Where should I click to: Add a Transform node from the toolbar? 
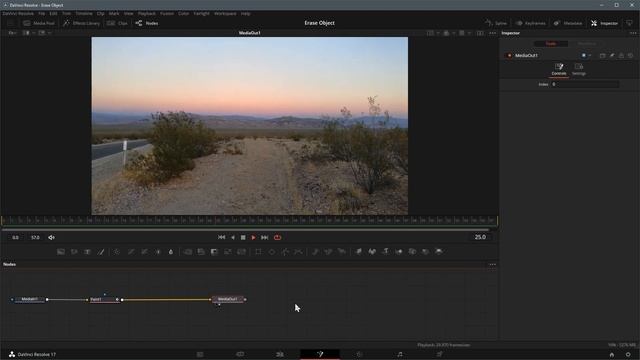(241, 252)
